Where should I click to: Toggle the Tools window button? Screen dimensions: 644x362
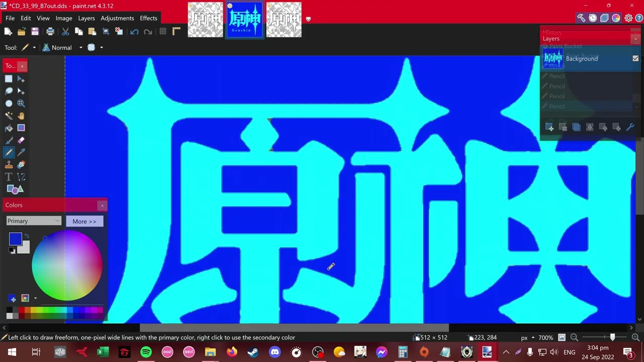(x=581, y=18)
